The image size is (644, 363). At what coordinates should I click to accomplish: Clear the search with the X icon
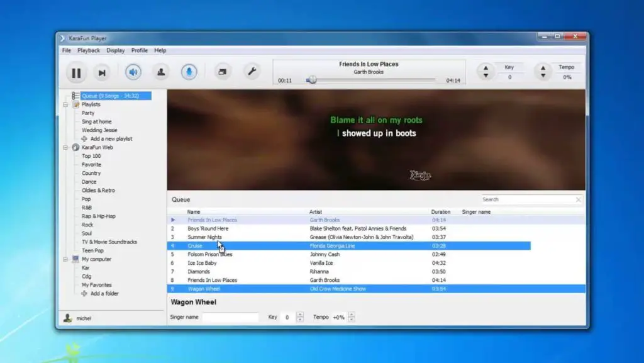tap(579, 199)
